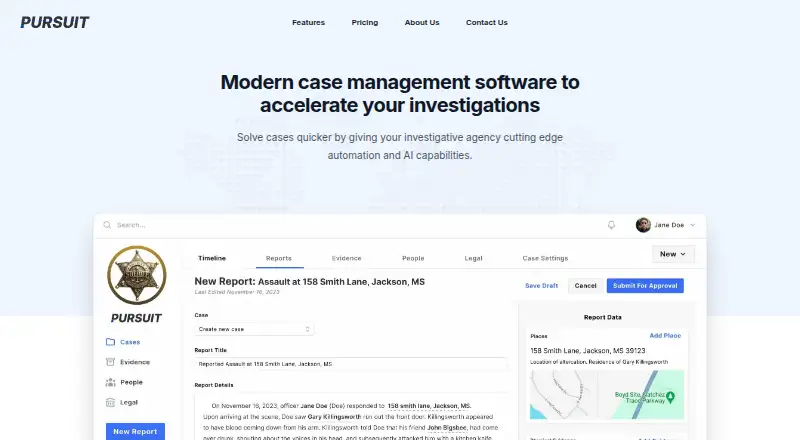Click the search magnifier icon
Viewport: 800px width, 440px height.
(107, 225)
